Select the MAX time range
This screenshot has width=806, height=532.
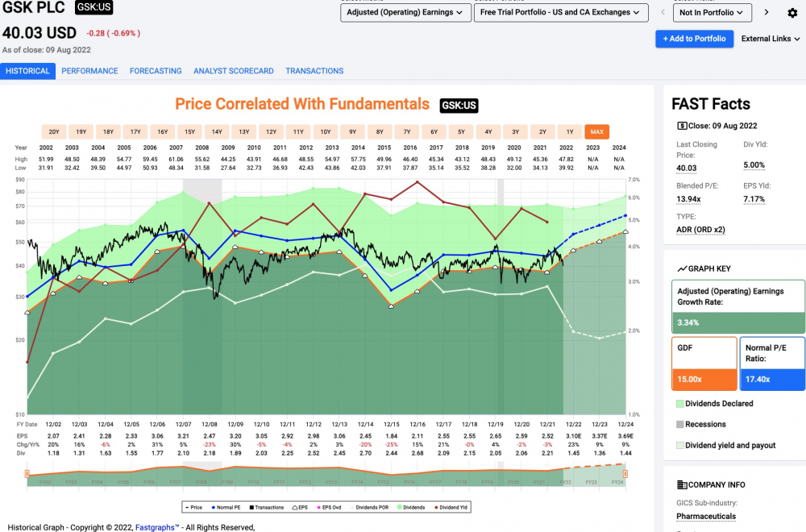596,131
